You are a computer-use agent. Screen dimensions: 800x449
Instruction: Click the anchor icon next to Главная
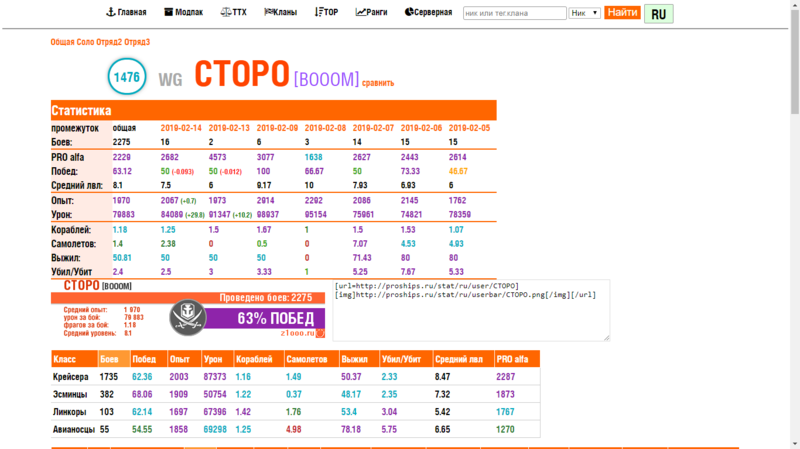pyautogui.click(x=111, y=13)
